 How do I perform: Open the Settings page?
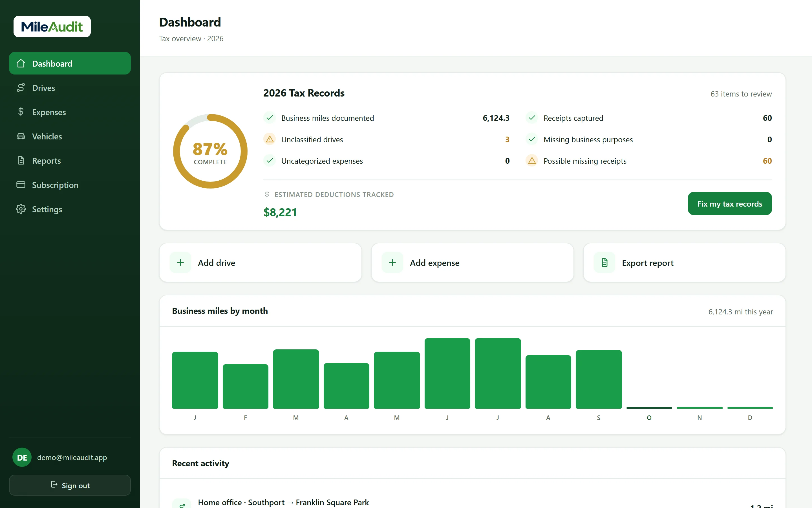[x=70, y=209]
